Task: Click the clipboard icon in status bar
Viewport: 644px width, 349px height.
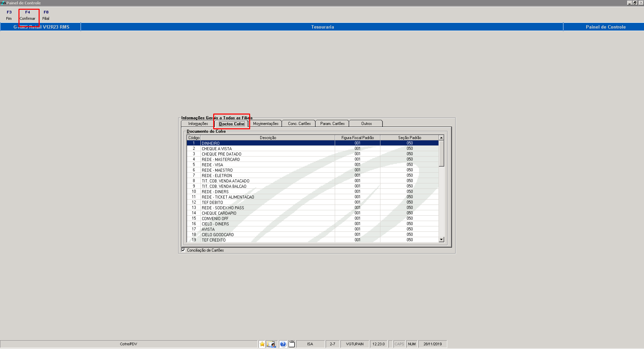Action: 292,344
